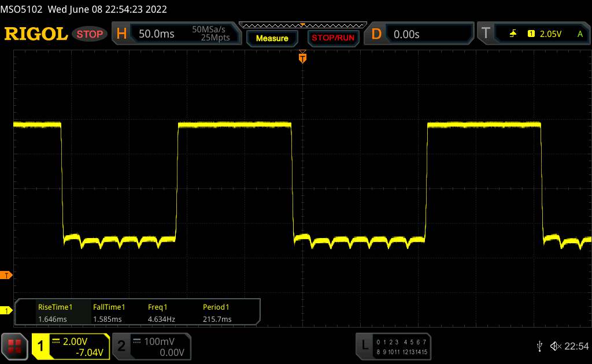592x364 pixels.
Task: Click the rising edge trigger type icon
Action: [x=513, y=34]
